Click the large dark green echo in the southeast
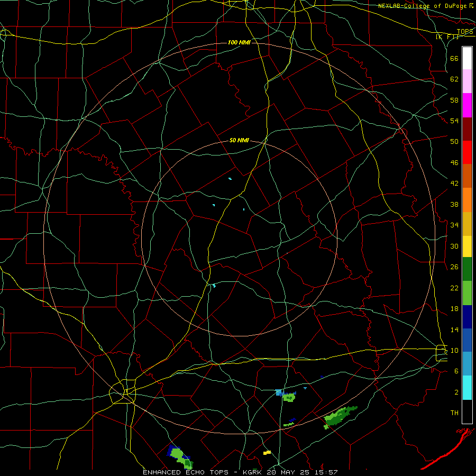 point(340,417)
